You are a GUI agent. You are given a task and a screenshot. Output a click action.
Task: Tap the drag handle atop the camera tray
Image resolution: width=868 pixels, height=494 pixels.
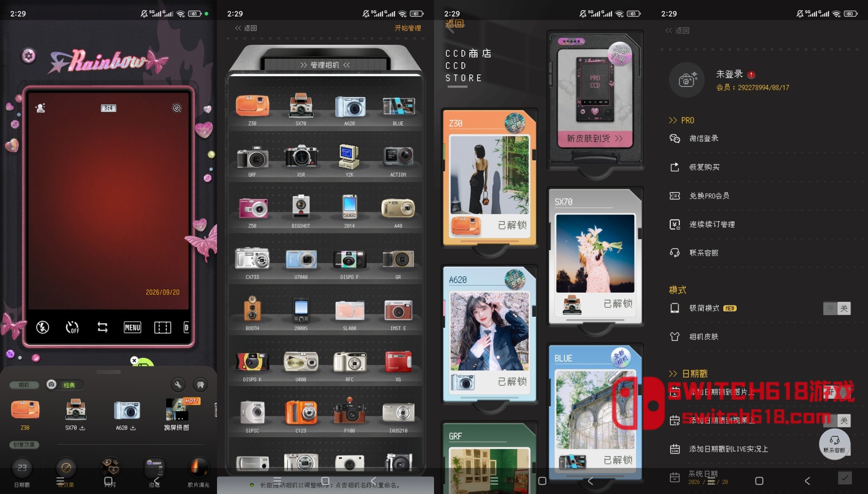point(108,372)
